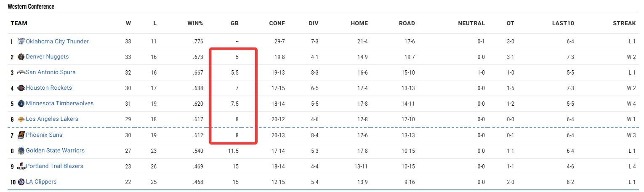Sort table by LAST10 column header
The width and height of the screenshot is (644, 192).
(x=563, y=23)
